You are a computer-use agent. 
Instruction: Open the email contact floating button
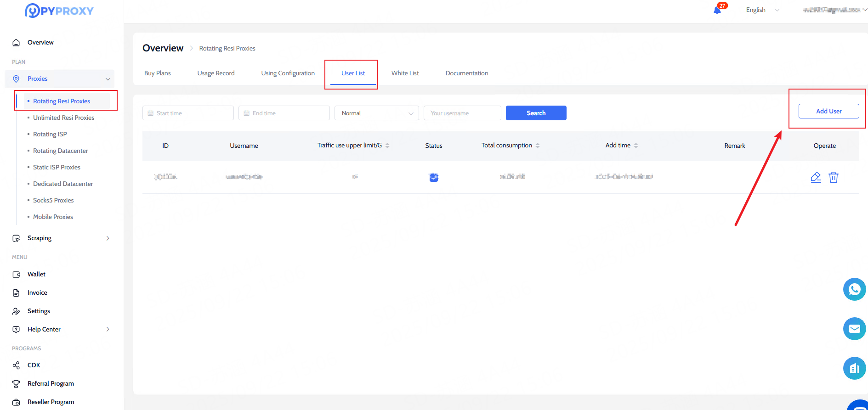[854, 329]
